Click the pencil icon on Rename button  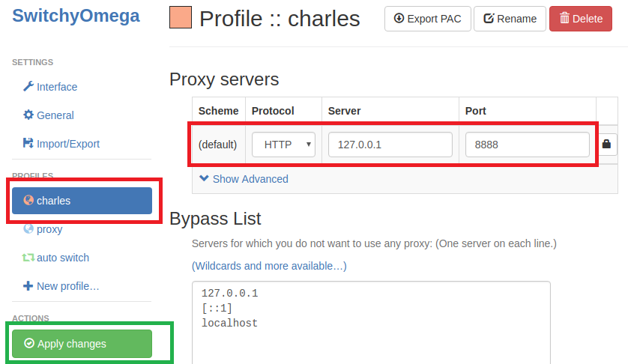point(489,18)
